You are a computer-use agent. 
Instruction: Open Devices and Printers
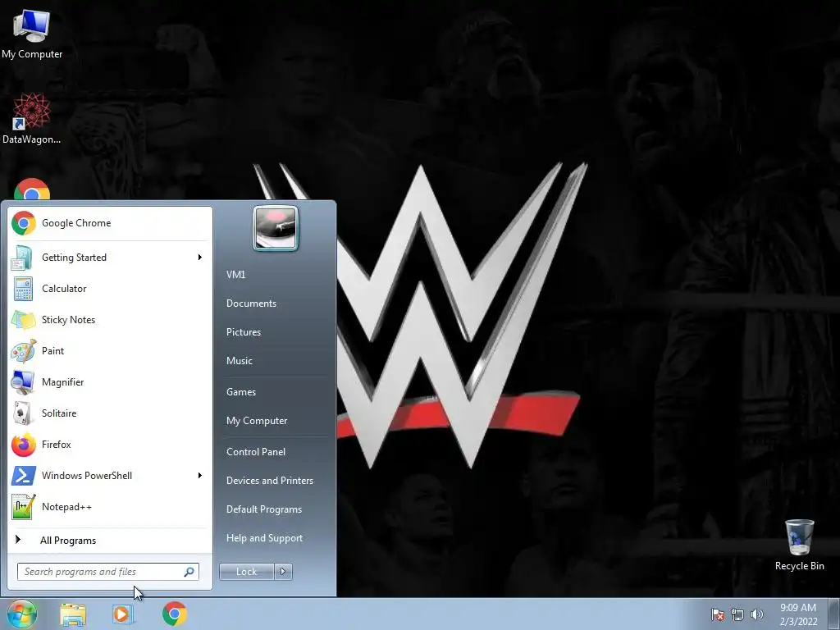coord(270,481)
